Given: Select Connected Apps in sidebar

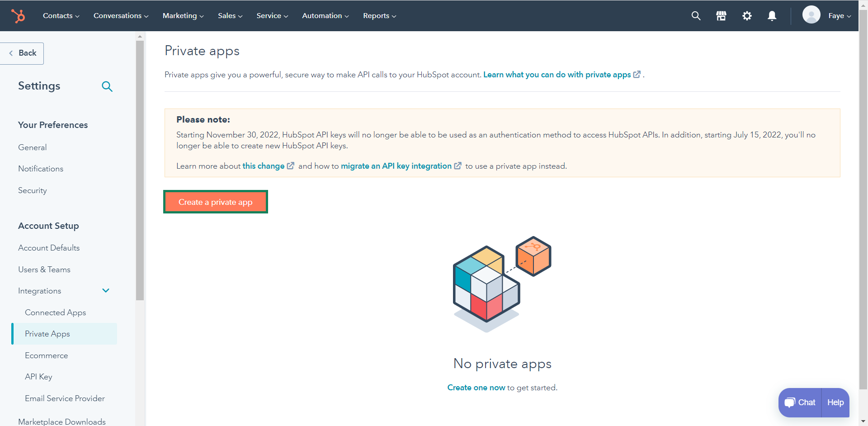Looking at the screenshot, I should [x=55, y=312].
